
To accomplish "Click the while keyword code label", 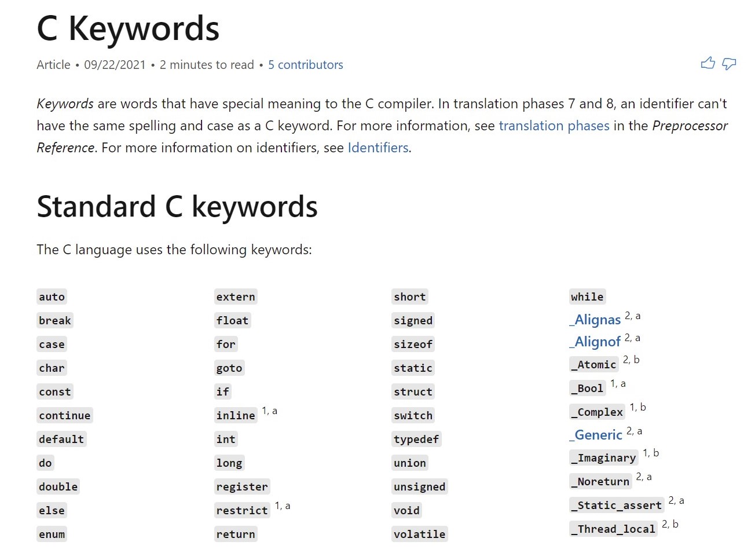I will pyautogui.click(x=587, y=297).
